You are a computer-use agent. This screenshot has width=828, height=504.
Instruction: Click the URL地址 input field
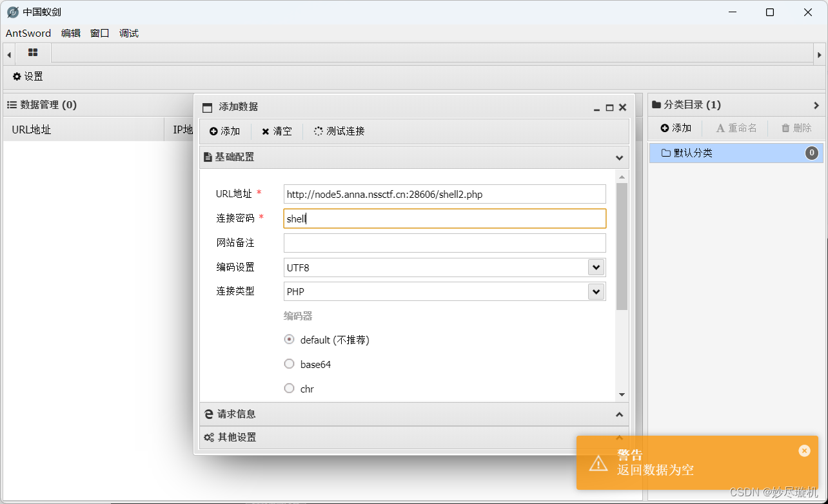click(x=445, y=194)
